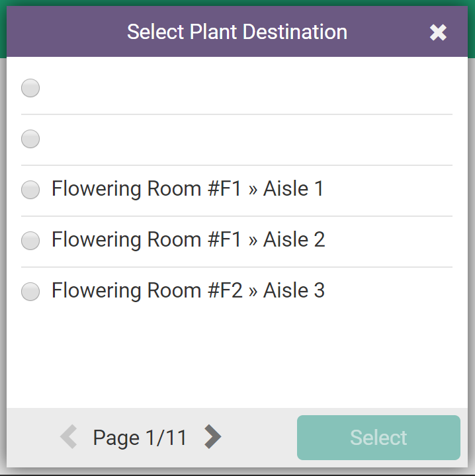475x476 pixels.
Task: Choose radio button for Flowering Room #F2 Aisle 3
Action: tap(30, 292)
